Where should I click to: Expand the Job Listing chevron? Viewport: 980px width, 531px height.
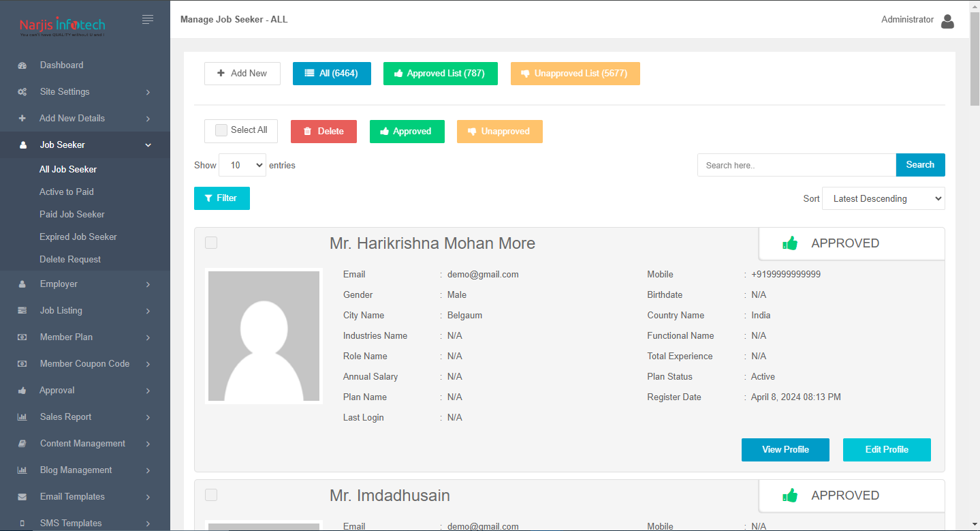click(x=148, y=311)
